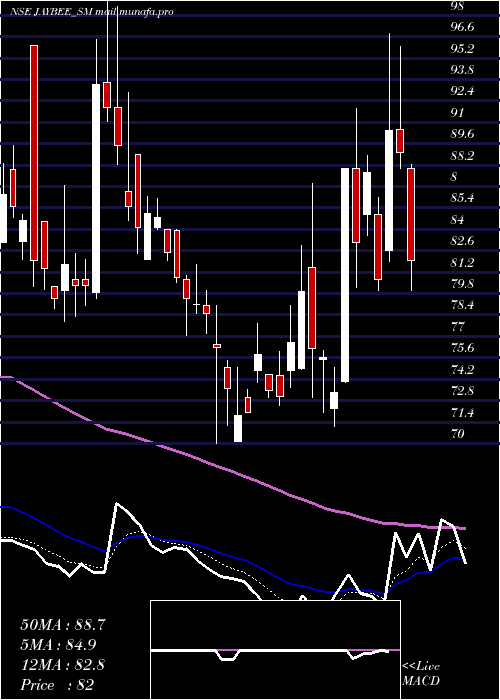Click the 12MA : 82.8 readout

pos(62,665)
